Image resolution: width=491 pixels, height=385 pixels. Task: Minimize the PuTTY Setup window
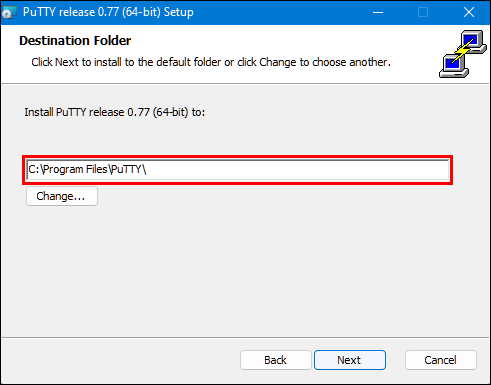(378, 13)
